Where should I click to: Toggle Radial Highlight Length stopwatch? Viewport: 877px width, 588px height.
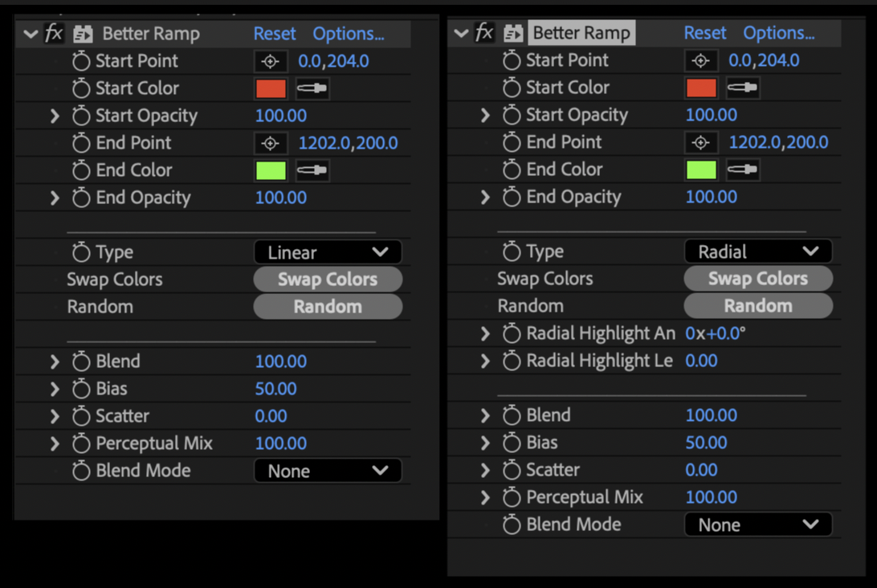point(512,361)
